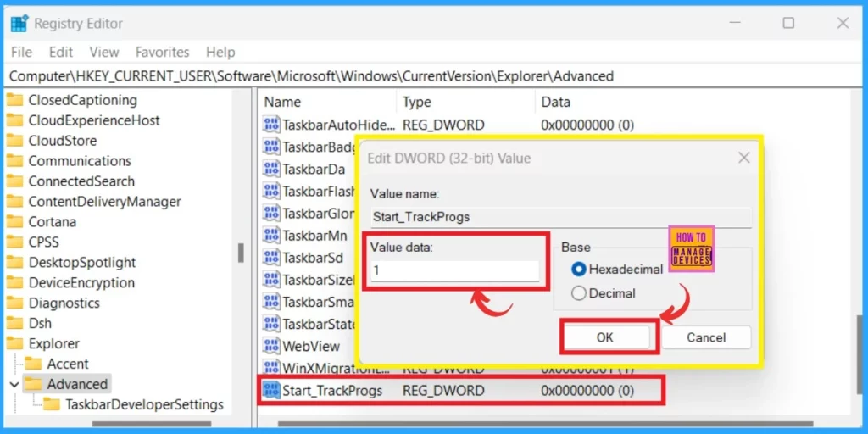Click the Diagnostics folder icon

(15, 303)
